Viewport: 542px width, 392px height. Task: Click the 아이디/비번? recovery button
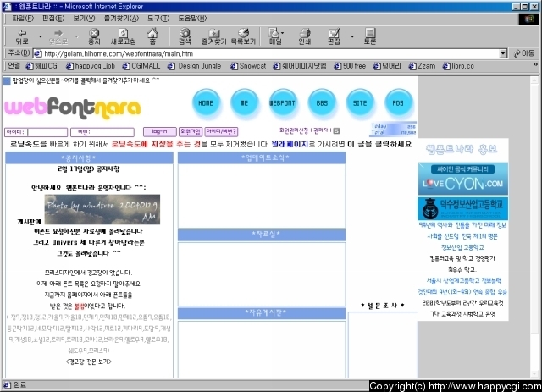[x=221, y=132]
